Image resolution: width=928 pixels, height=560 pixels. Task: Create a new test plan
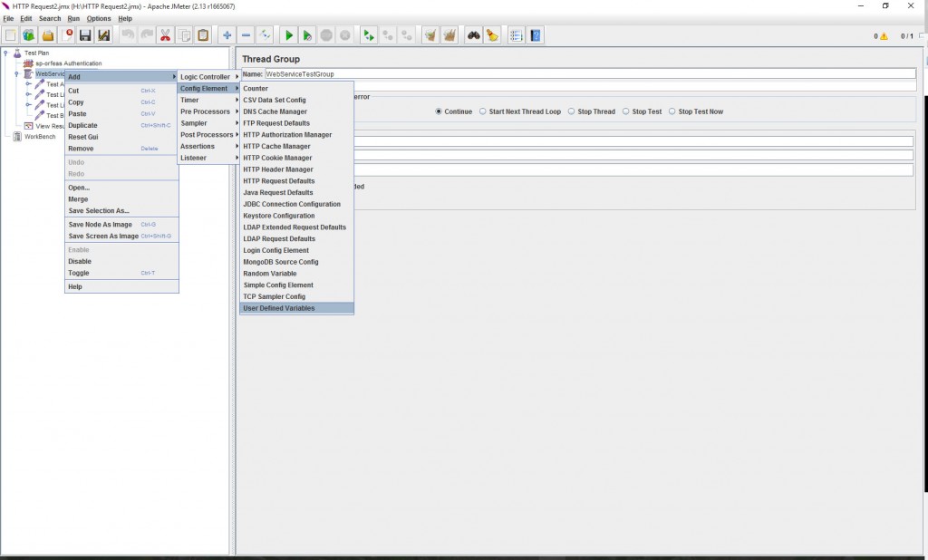click(10, 34)
